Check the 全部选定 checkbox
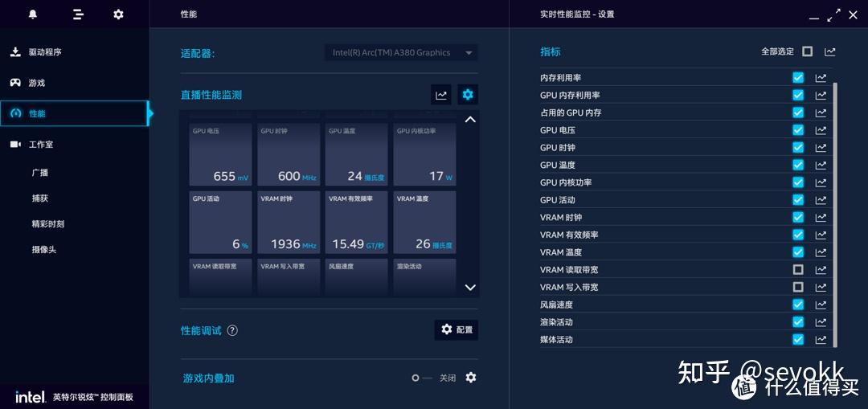 [808, 51]
